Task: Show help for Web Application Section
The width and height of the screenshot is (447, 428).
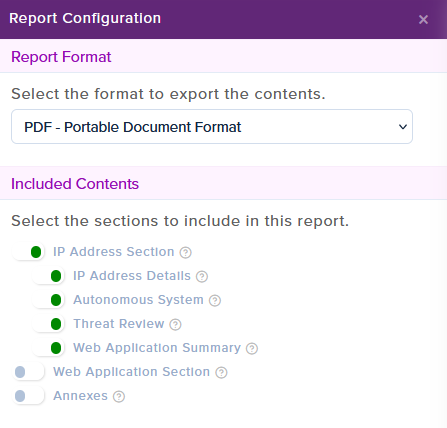Action: click(221, 372)
